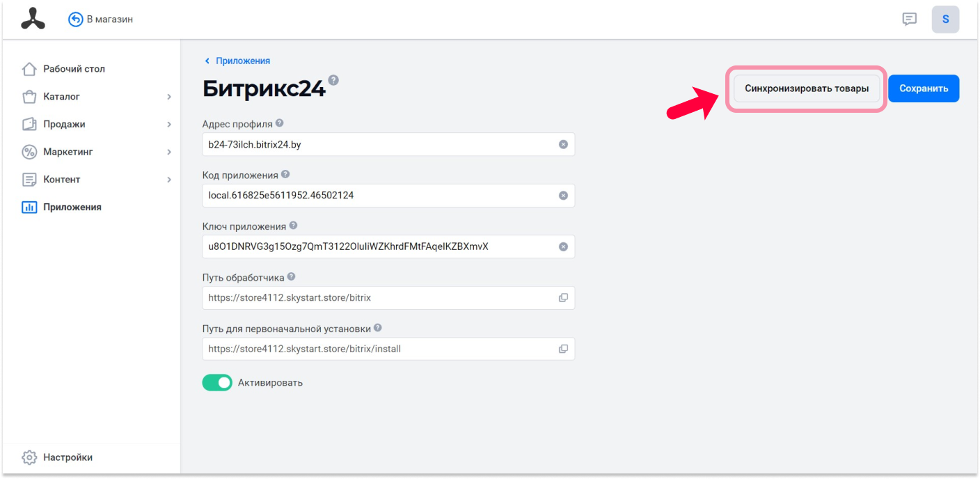Show help tooltip next to Битрикс24 title
The width and height of the screenshot is (980, 479).
pyautogui.click(x=333, y=80)
